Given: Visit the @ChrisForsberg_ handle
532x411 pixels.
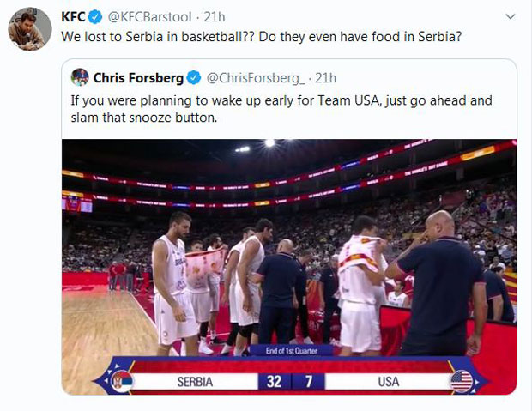Looking at the screenshot, I should tap(255, 78).
